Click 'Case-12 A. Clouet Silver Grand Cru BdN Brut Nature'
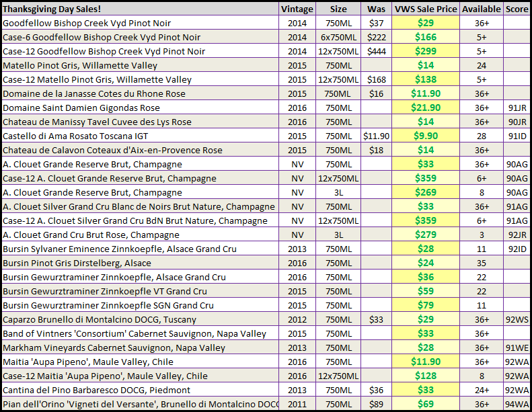This screenshot has height=412, width=532. pyautogui.click(x=135, y=221)
